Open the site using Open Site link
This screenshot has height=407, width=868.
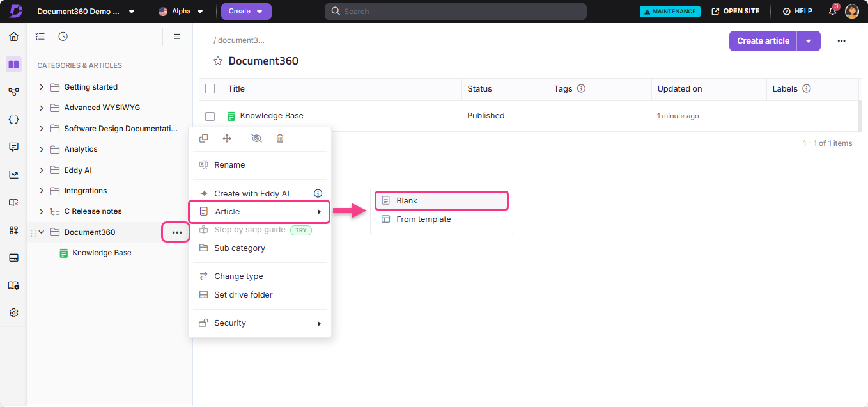(736, 11)
